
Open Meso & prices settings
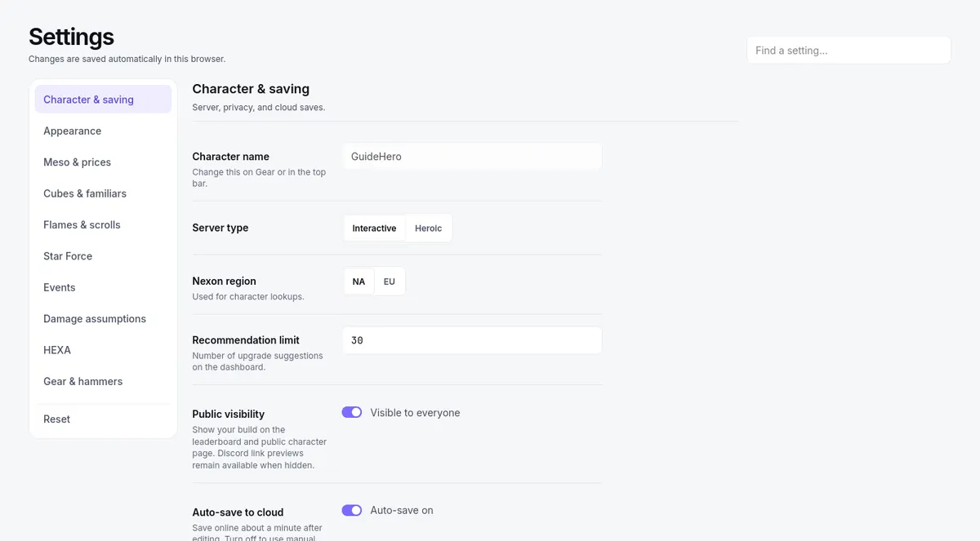(x=103, y=162)
